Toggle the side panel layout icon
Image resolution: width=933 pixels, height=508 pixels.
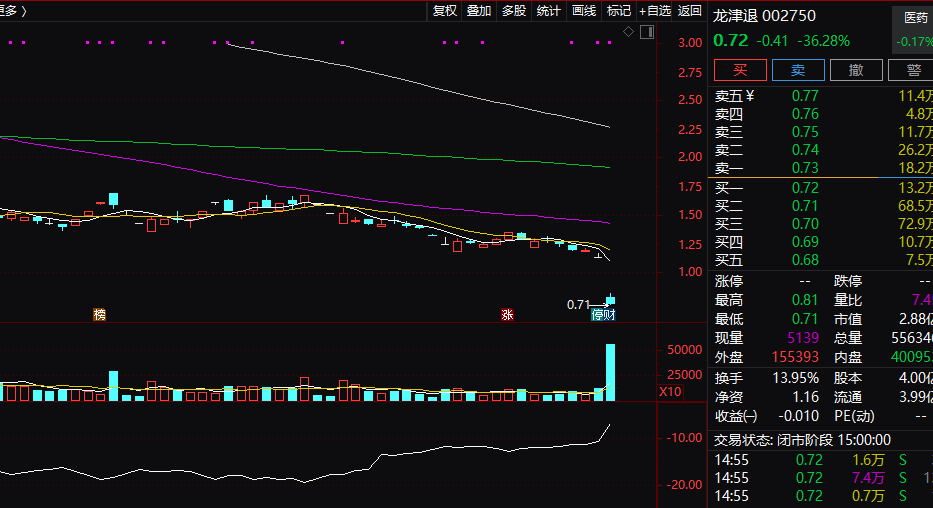point(646,32)
